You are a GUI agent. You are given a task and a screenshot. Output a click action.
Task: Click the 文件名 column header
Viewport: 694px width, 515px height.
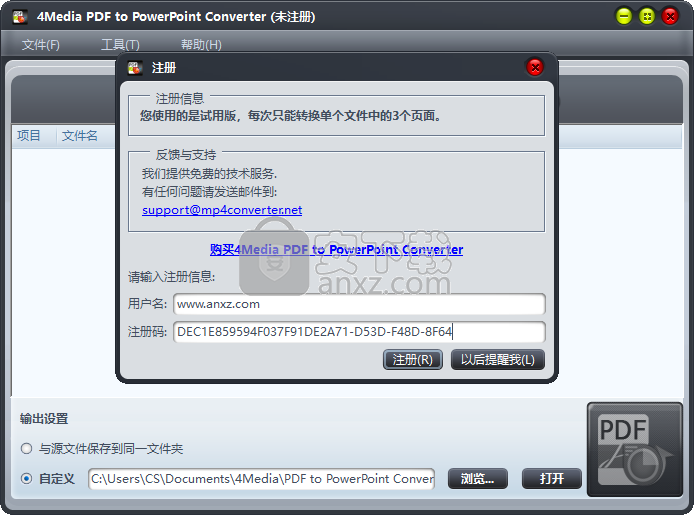(80, 135)
